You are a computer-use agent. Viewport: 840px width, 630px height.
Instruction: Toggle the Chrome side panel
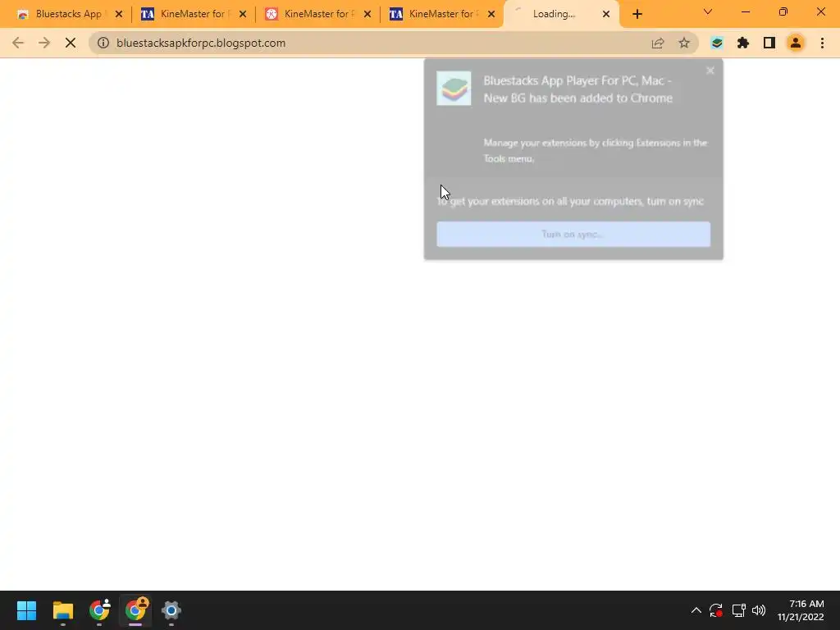pyautogui.click(x=769, y=43)
